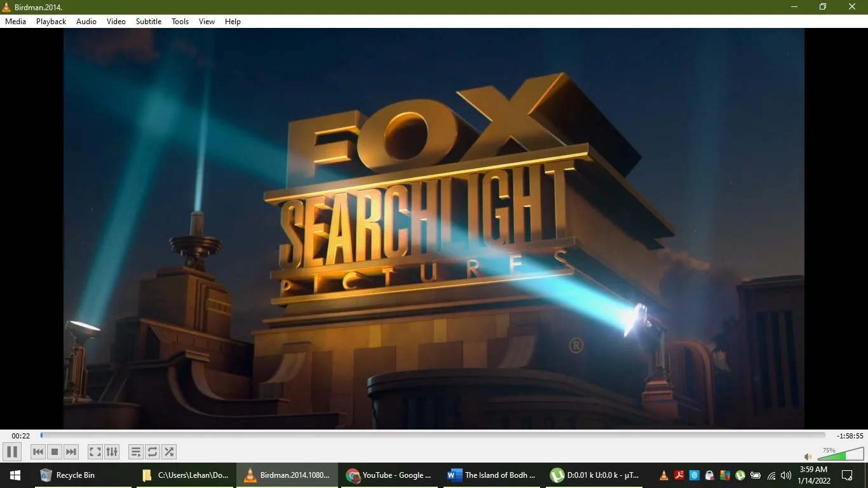Screen dimensions: 868x488
Task: Open the green µTorrent tray icon
Action: point(740,475)
